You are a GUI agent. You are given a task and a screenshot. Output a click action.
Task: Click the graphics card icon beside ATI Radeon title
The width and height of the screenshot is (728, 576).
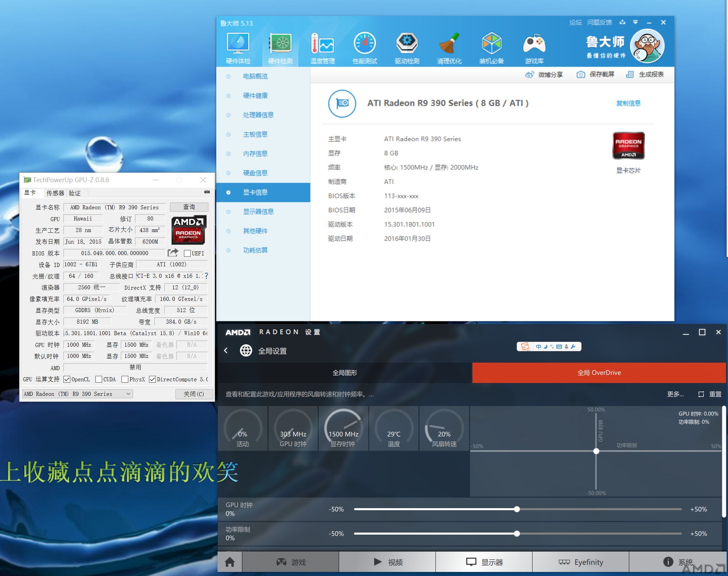coord(342,103)
